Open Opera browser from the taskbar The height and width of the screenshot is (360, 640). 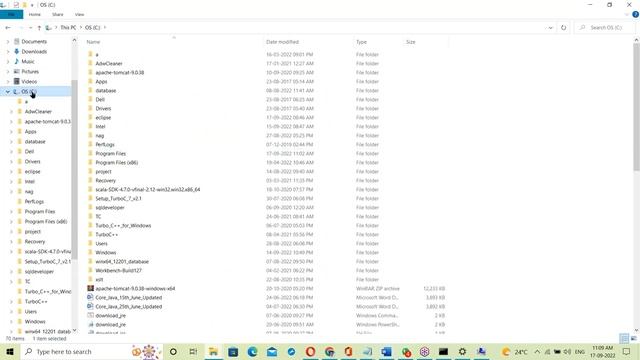pyautogui.click(x=310, y=351)
